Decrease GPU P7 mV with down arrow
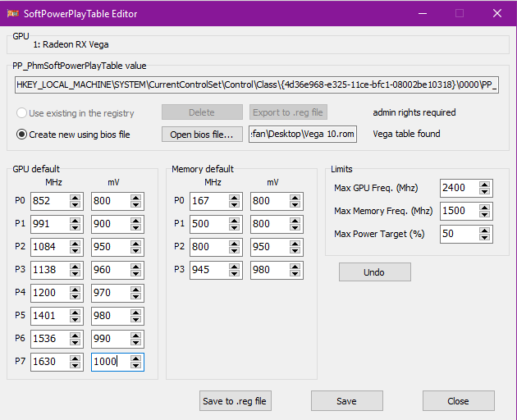Viewport: 517px width, 420px height. tap(135, 365)
